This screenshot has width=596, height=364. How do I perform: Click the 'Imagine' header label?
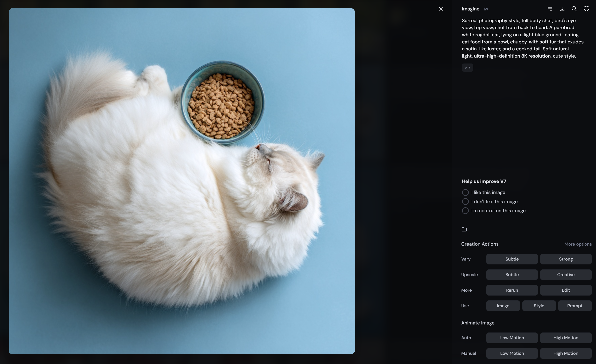[470, 9]
